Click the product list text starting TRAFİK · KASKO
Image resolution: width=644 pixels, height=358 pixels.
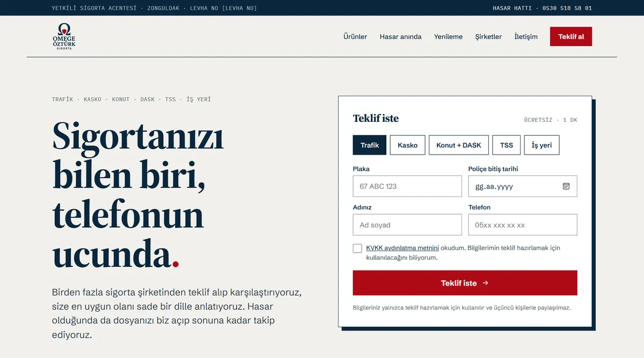pyautogui.click(x=131, y=99)
